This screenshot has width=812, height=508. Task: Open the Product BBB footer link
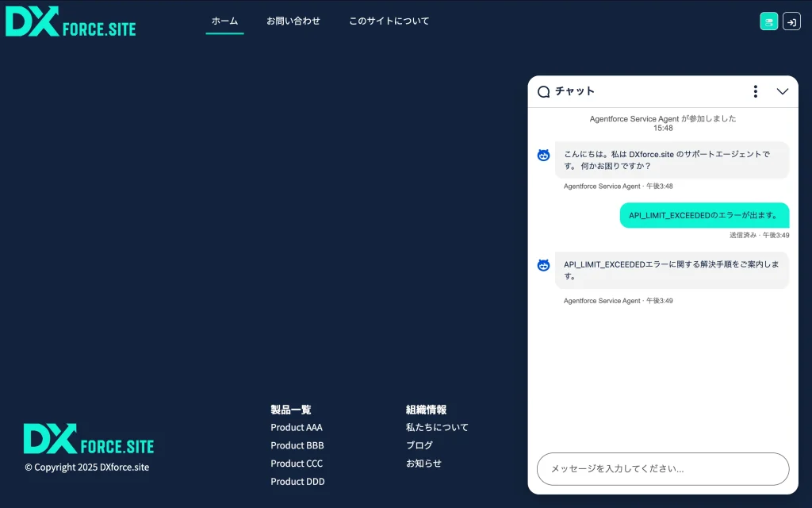pos(297,446)
